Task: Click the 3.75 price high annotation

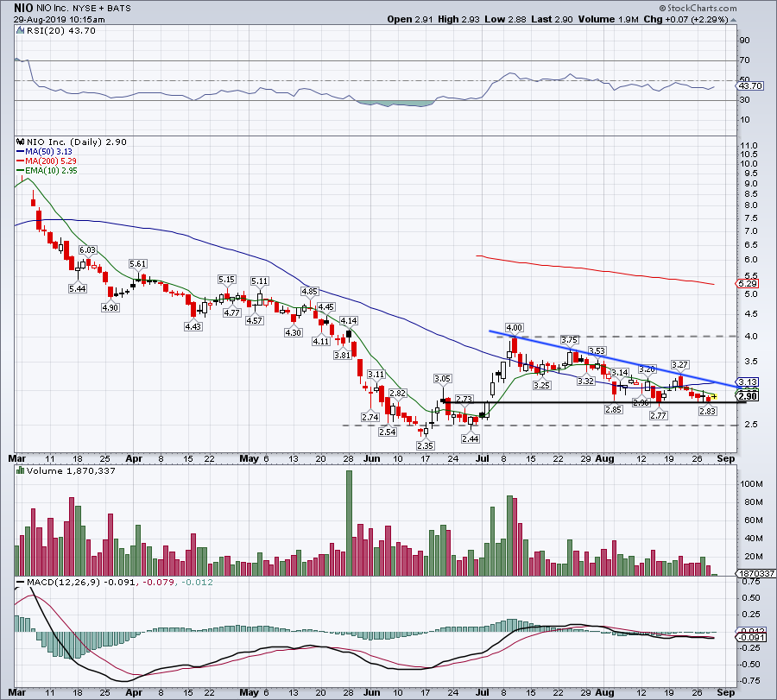Action: tap(570, 340)
